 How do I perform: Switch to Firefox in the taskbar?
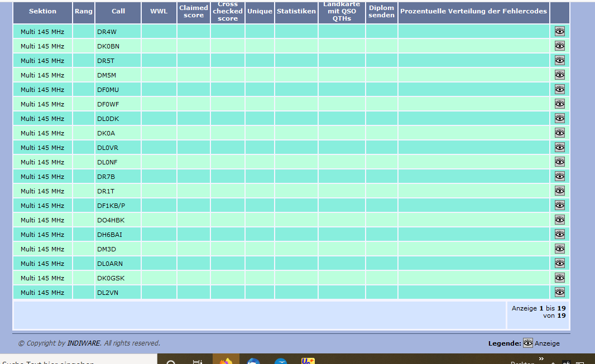(x=226, y=360)
